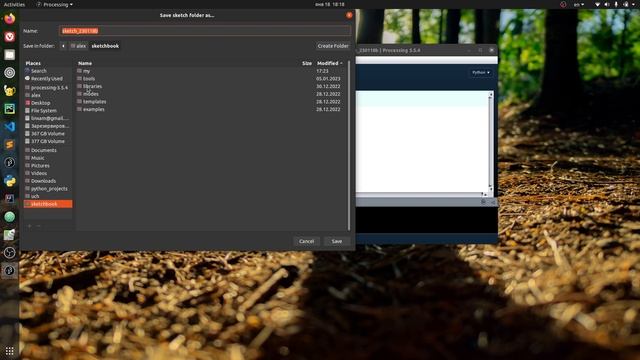
Task: Open PyCharm from the dock
Action: [x=9, y=109]
